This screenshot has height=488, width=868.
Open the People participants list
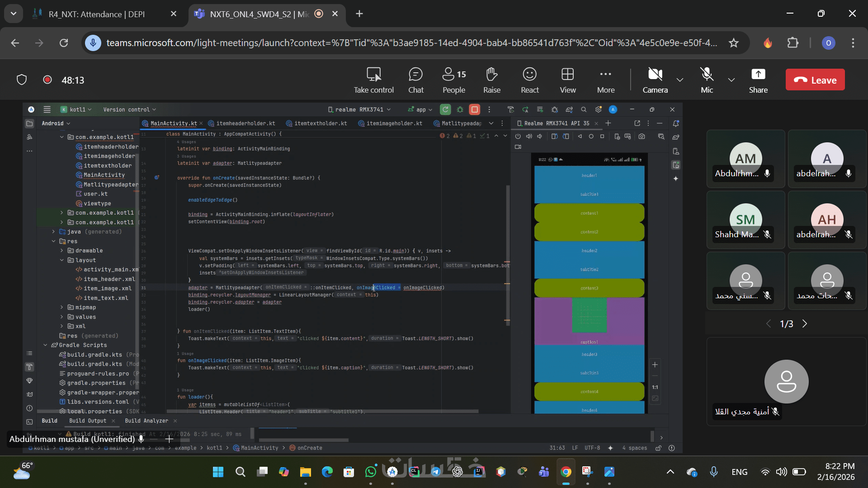[x=453, y=80]
